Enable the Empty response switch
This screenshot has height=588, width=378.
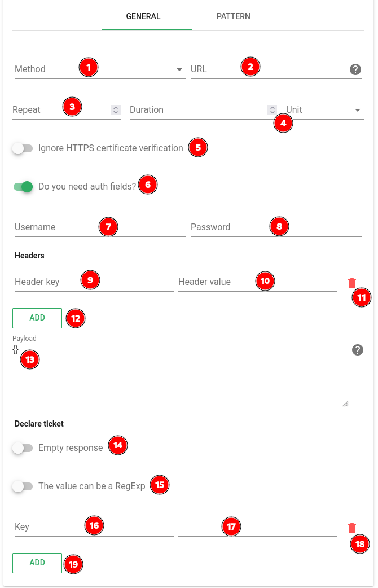[23, 447]
